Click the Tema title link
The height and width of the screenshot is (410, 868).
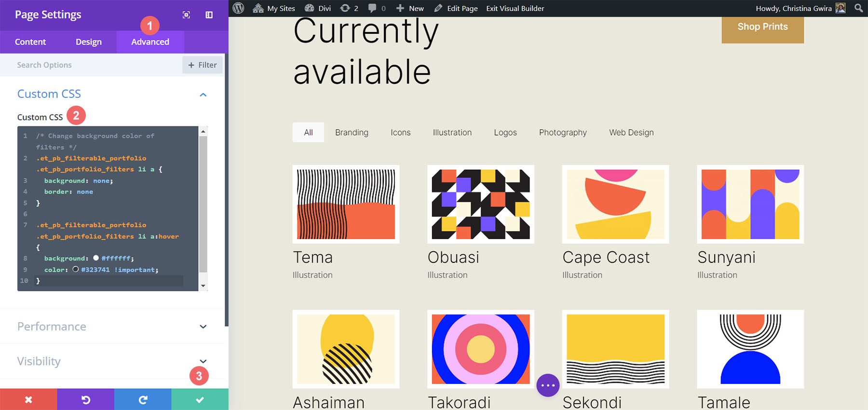click(313, 258)
